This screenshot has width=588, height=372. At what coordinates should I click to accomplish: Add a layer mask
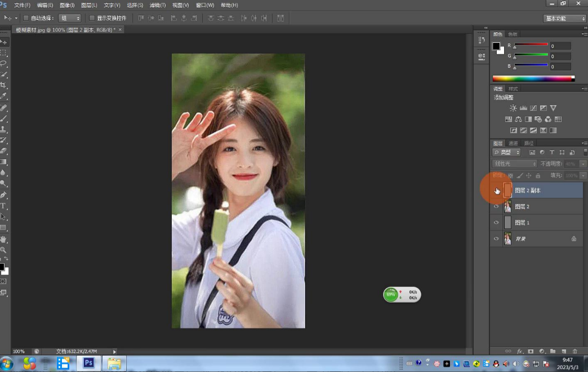pyautogui.click(x=531, y=351)
